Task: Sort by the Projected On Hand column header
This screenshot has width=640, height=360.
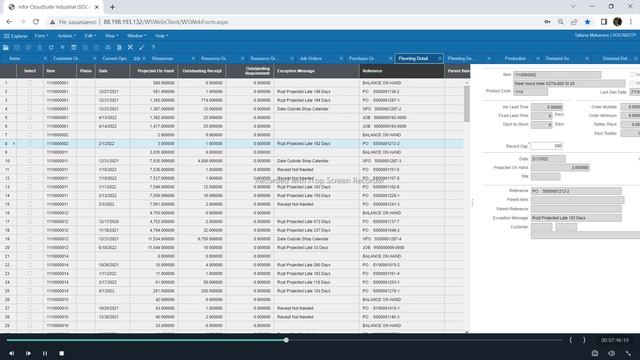Action: tap(154, 71)
